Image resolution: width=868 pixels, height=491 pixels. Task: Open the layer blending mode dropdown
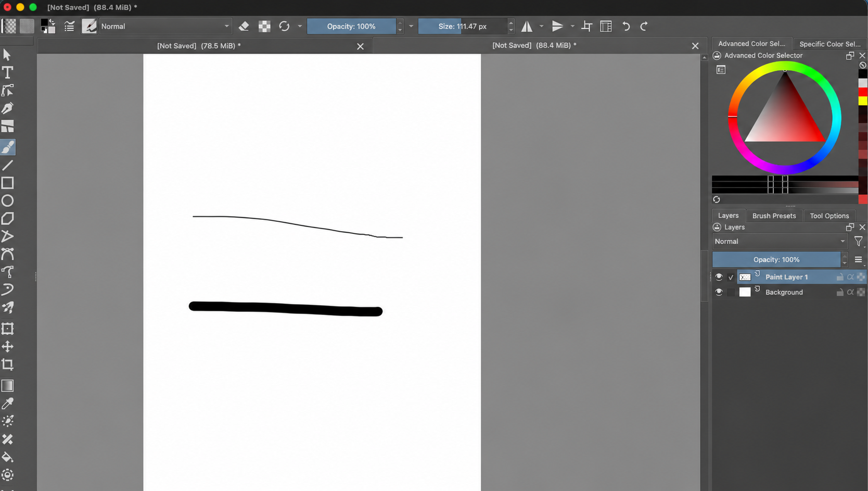pyautogui.click(x=780, y=242)
